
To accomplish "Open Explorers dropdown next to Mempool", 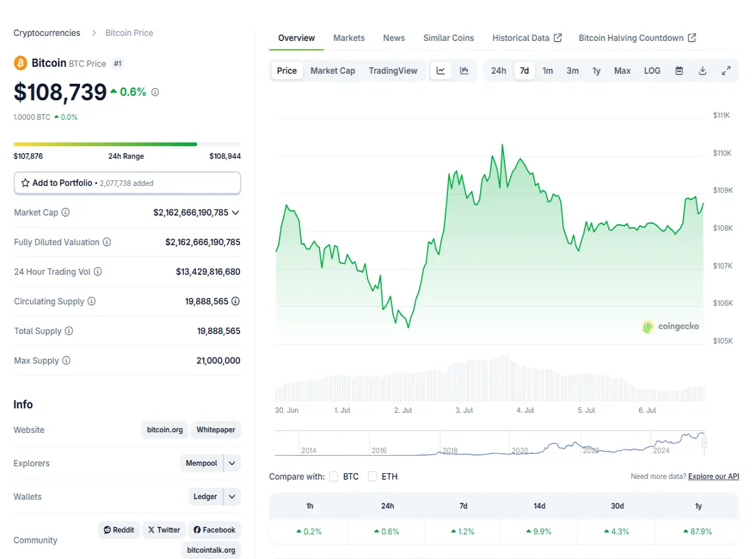I will 232,463.
